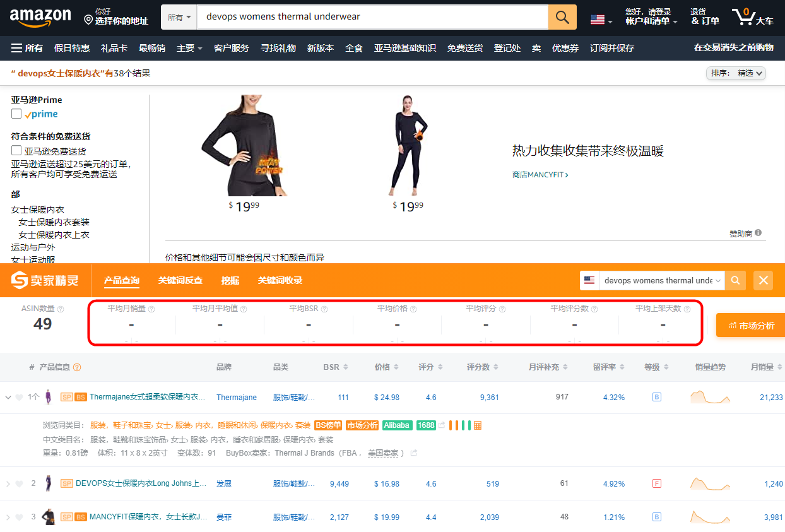
Task: Click the Thermajane product thumbnail image
Action: pyautogui.click(x=49, y=398)
